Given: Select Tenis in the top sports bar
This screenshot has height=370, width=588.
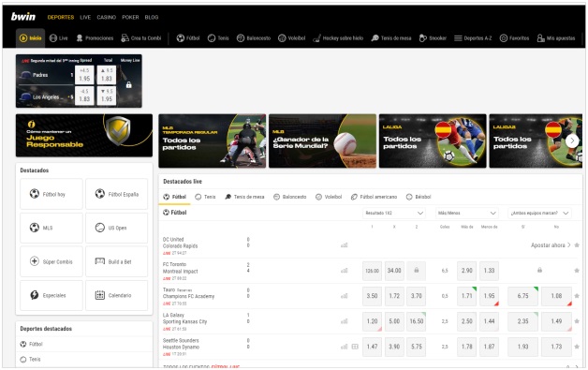Looking at the screenshot, I should [x=218, y=37].
